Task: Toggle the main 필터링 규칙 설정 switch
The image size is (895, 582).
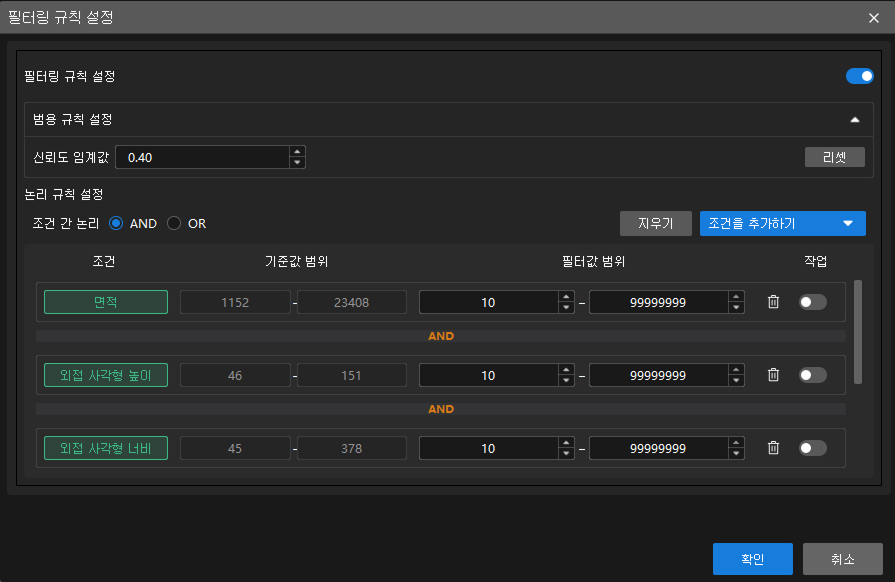Action: tap(860, 76)
